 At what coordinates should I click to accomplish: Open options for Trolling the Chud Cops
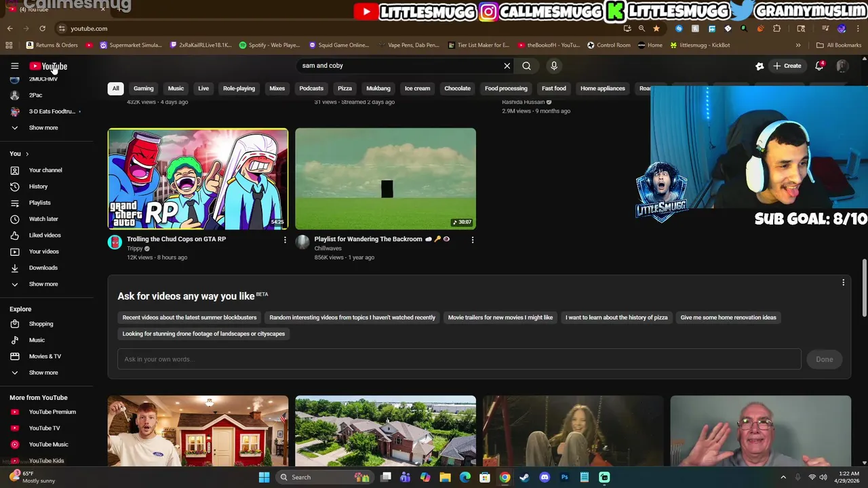(x=285, y=240)
